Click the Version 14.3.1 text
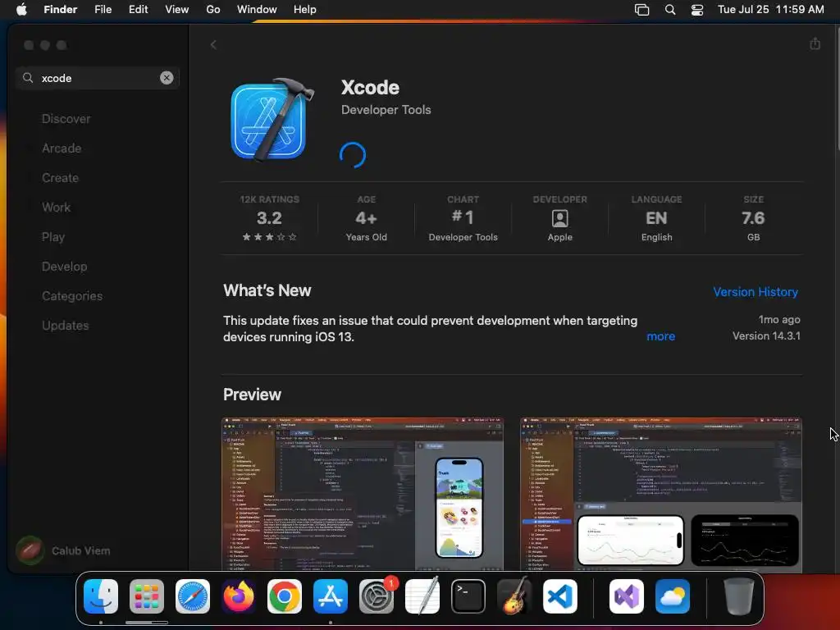840x630 pixels. [766, 336]
